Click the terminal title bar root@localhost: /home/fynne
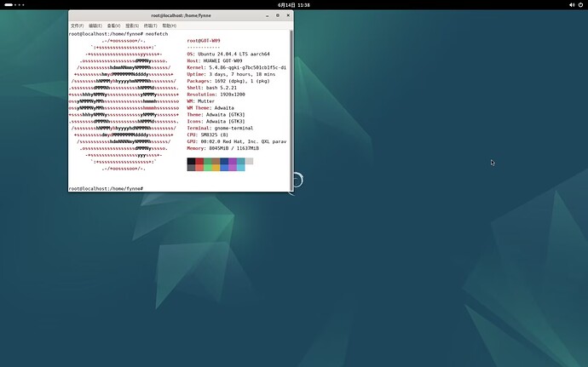This screenshot has width=588, height=367. [181, 15]
